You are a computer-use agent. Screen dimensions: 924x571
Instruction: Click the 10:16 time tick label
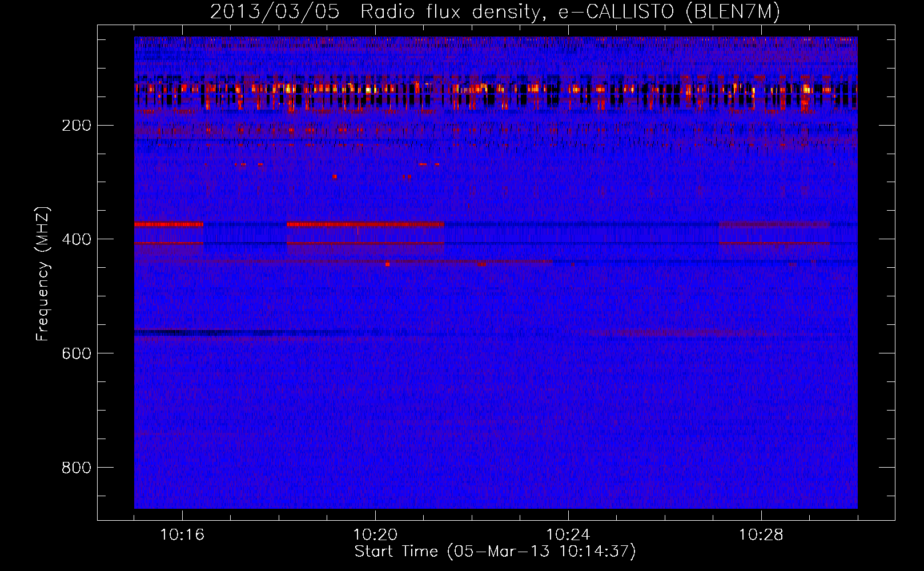tap(182, 535)
